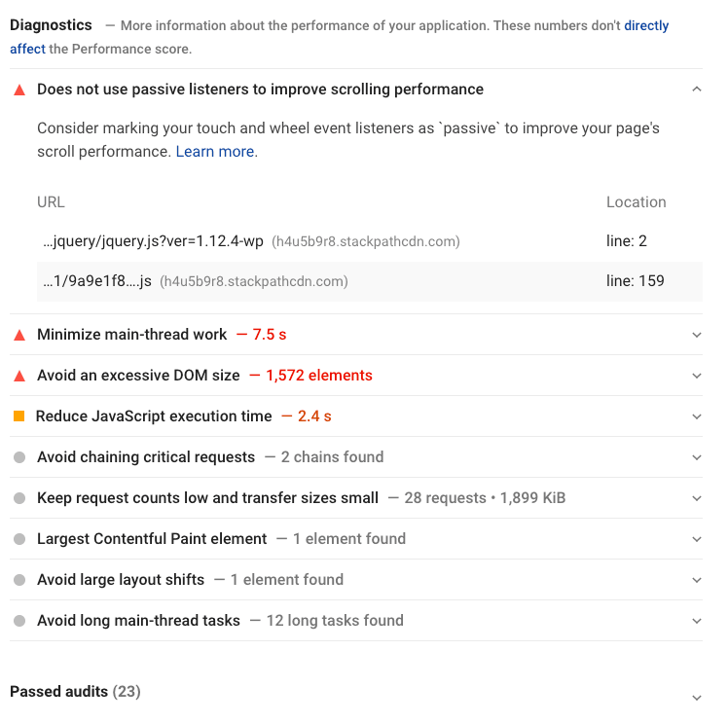Click gray circle next to Avoid large layout shifts

pos(19,580)
